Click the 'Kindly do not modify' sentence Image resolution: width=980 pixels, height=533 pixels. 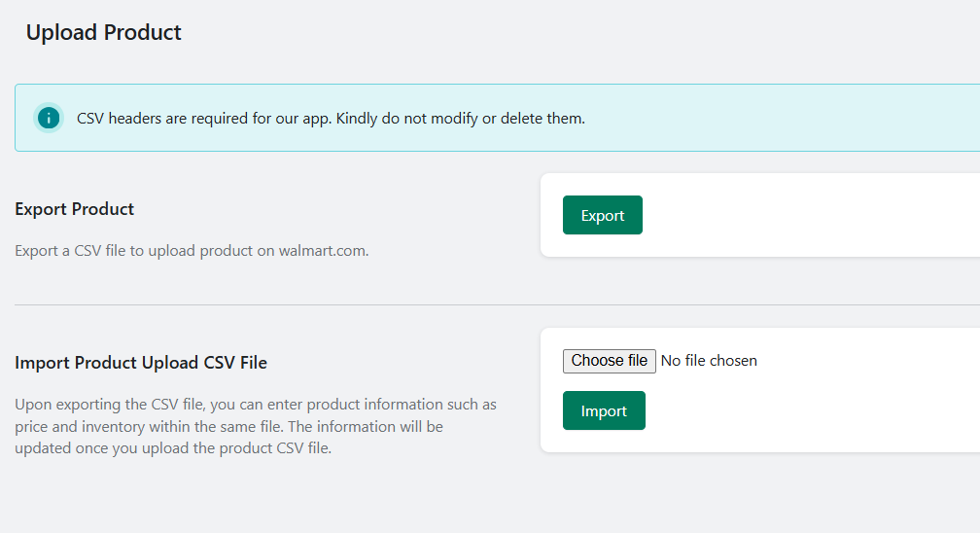tap(461, 119)
